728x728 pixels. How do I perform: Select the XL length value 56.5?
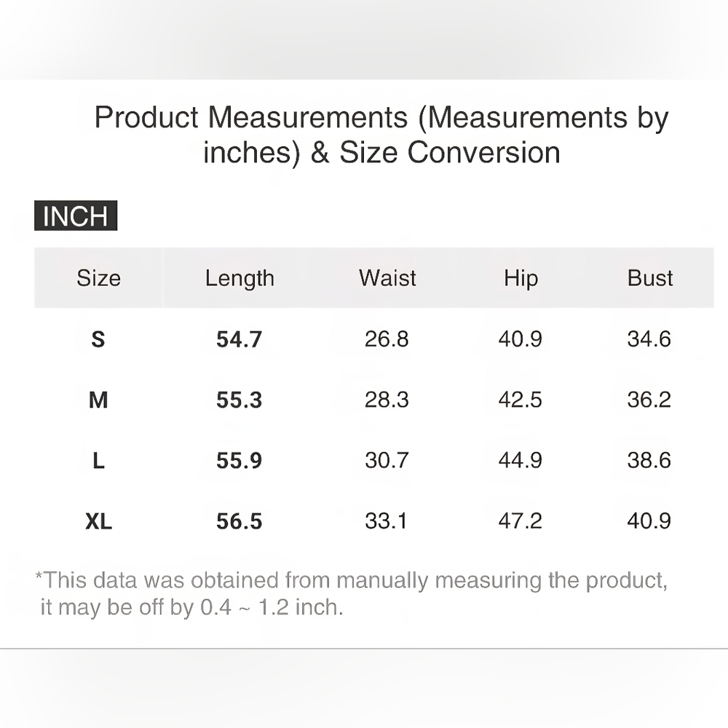point(239,521)
